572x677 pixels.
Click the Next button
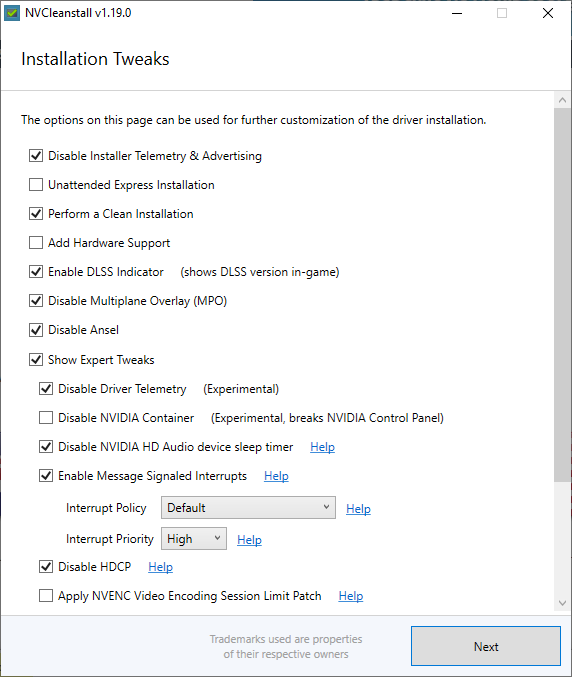(x=486, y=646)
